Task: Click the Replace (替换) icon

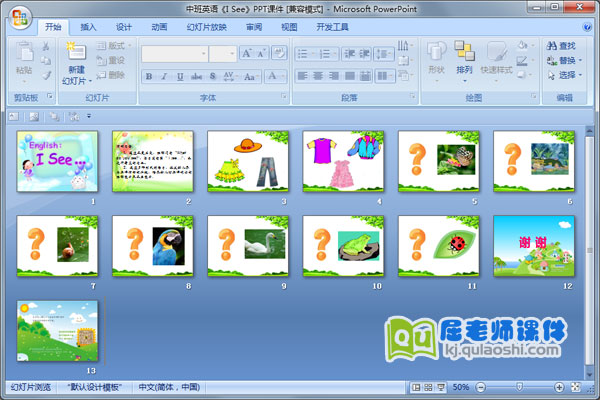Action: (x=553, y=60)
